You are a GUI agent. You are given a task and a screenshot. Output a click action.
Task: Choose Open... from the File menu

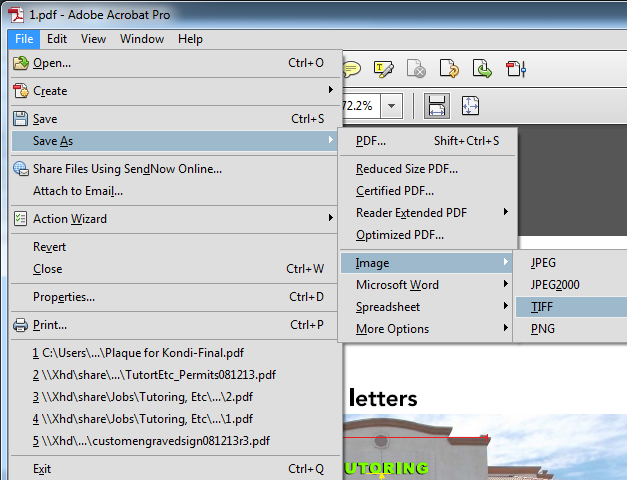(174, 63)
